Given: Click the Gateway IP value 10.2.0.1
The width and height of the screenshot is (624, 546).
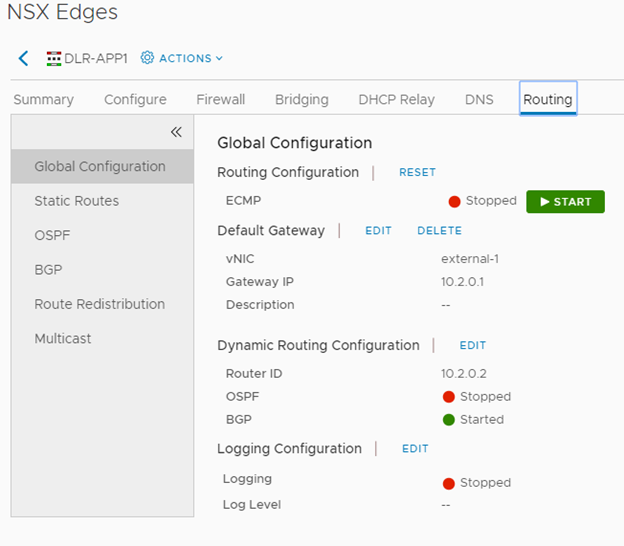Looking at the screenshot, I should point(462,282).
